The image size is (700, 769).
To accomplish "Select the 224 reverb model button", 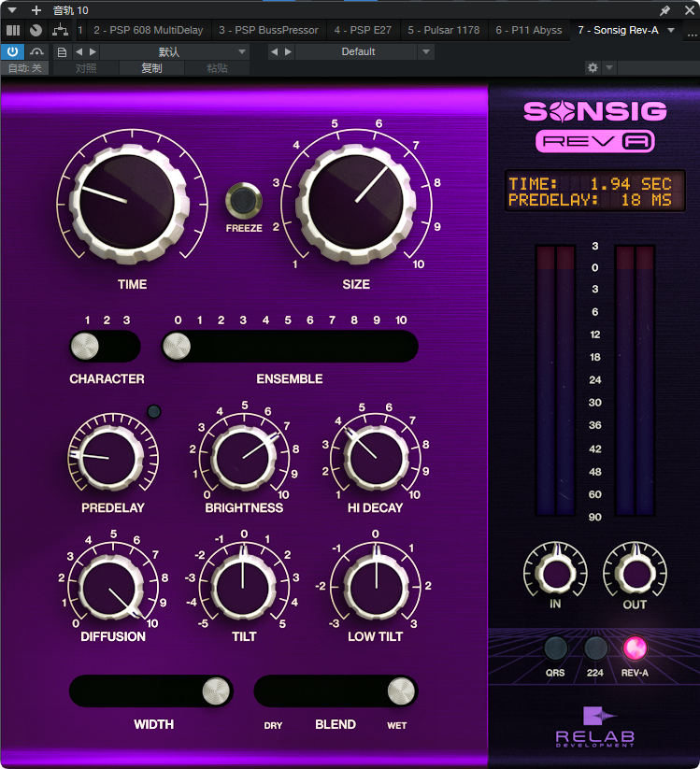I will (595, 648).
